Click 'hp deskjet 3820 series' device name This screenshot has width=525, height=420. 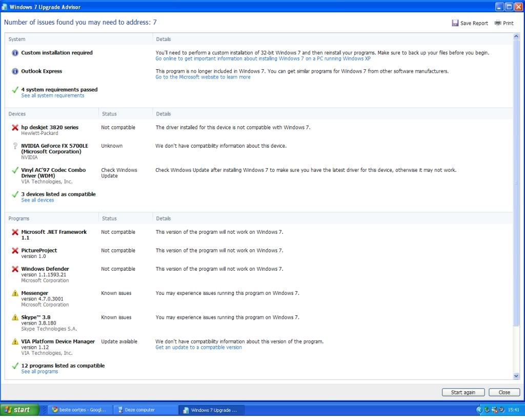[50, 127]
